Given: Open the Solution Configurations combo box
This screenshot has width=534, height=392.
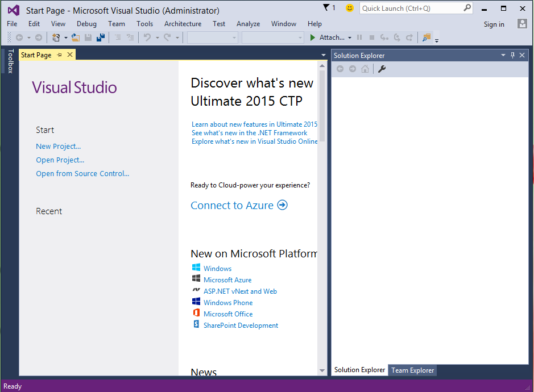Looking at the screenshot, I should coord(212,37).
